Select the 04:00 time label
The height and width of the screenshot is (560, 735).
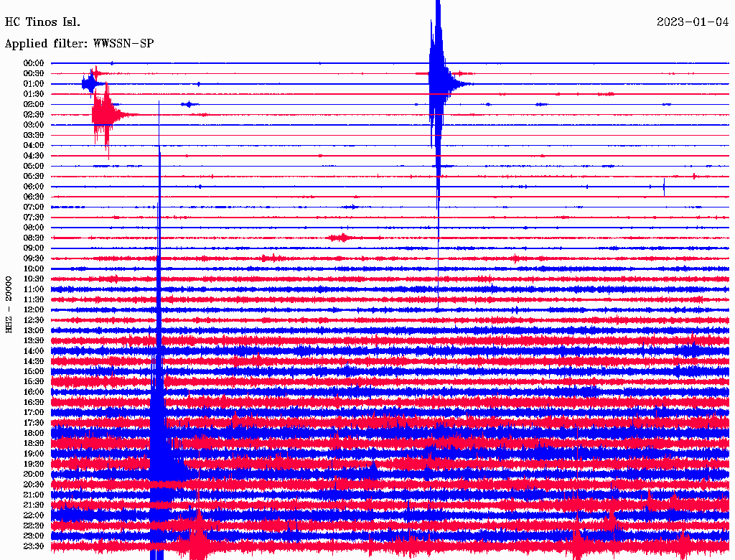34,146
